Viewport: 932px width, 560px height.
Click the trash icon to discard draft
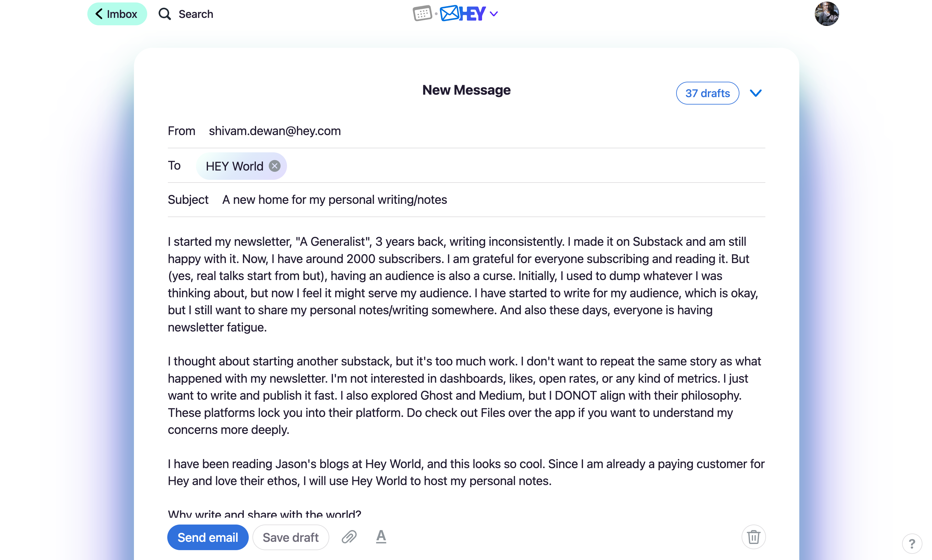tap(753, 537)
